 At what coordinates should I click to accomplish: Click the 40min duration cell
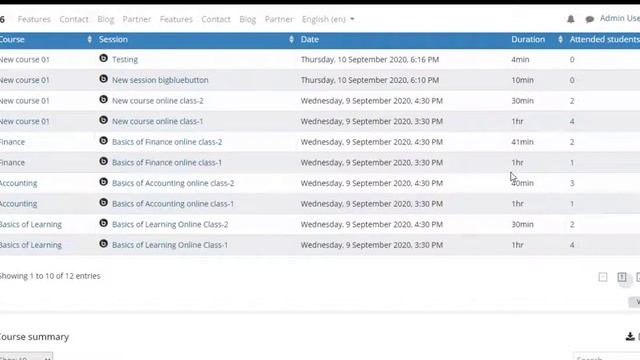522,183
